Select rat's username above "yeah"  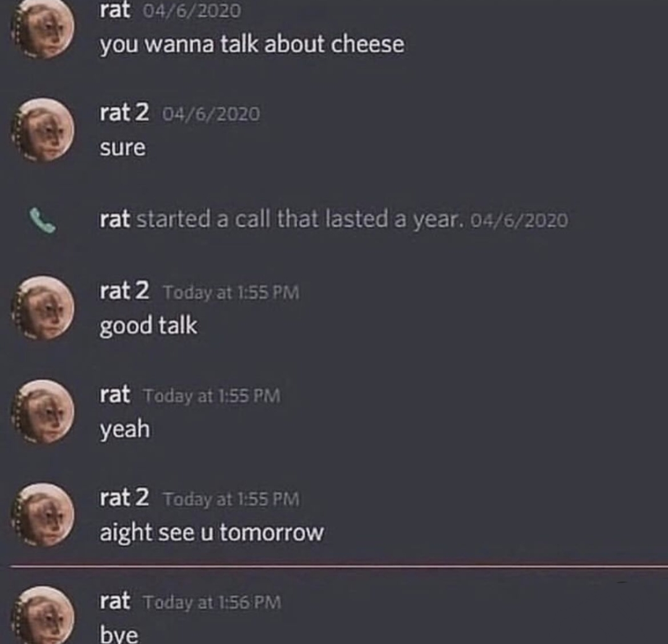[114, 394]
